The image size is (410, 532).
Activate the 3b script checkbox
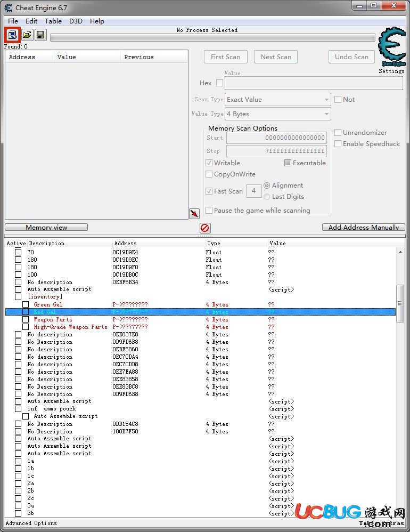pyautogui.click(x=18, y=513)
